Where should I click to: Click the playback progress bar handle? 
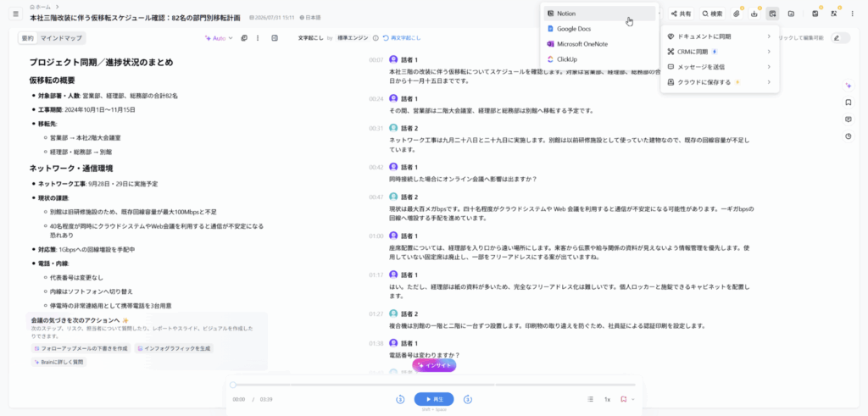(233, 385)
